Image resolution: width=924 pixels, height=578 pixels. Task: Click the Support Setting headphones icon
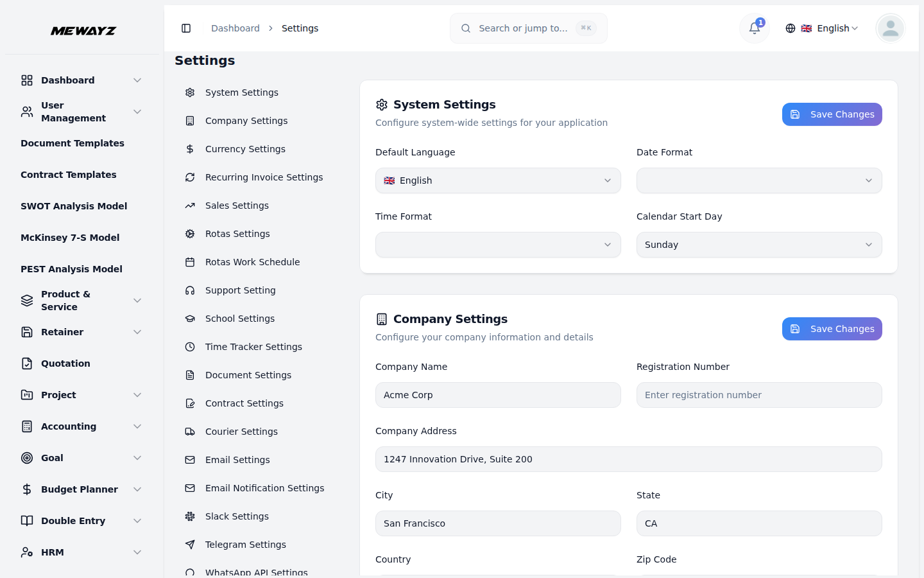(x=190, y=290)
